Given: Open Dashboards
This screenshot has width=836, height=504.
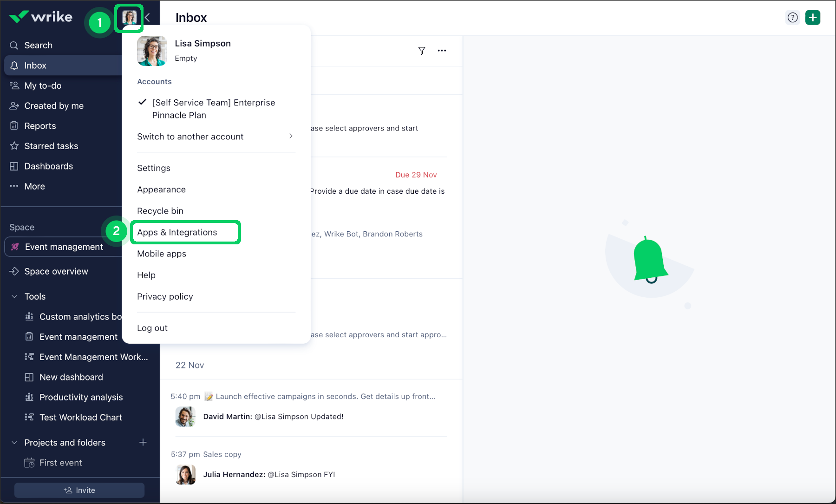Looking at the screenshot, I should coord(48,166).
